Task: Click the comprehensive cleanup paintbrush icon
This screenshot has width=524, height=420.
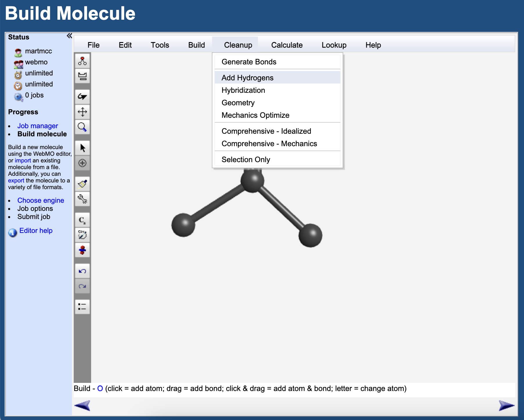Action: point(82,183)
